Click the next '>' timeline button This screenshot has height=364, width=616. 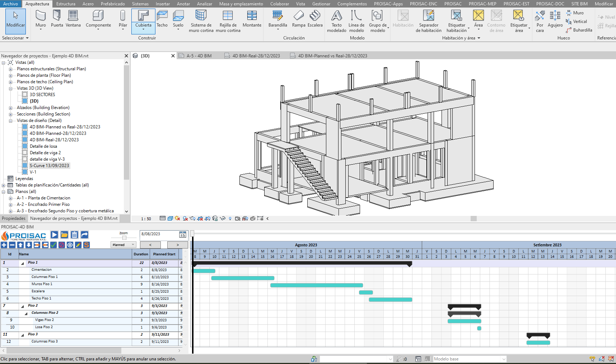pyautogui.click(x=177, y=245)
